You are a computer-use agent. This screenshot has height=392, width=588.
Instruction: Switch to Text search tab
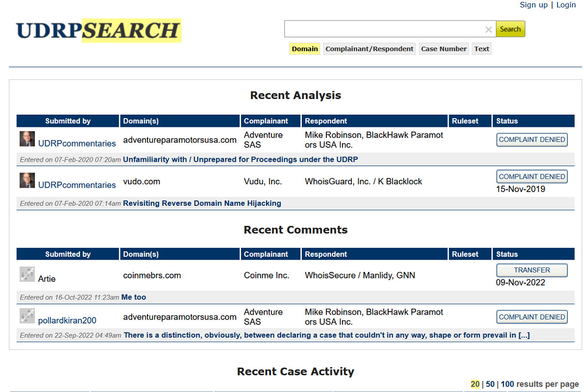(x=482, y=49)
